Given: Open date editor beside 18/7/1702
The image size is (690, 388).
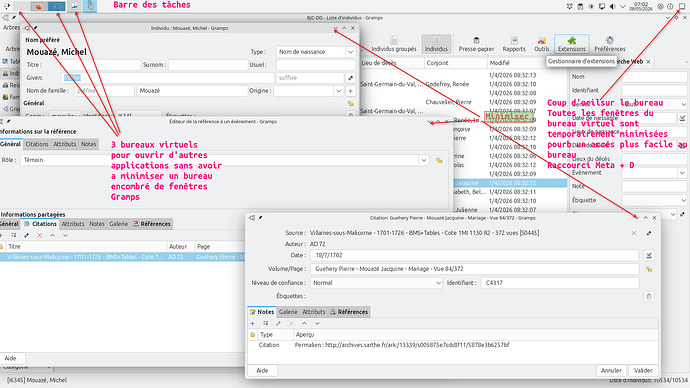Looking at the screenshot, I should pos(649,255).
